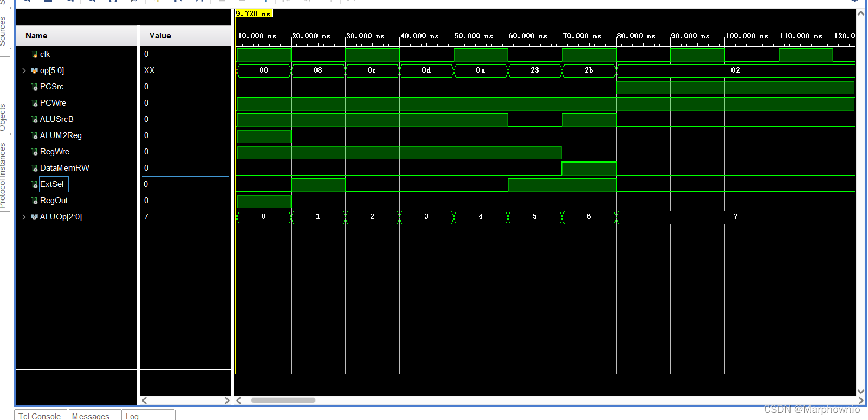Click the ALUM2Reg signal icon
This screenshot has height=420, width=868.
35,135
